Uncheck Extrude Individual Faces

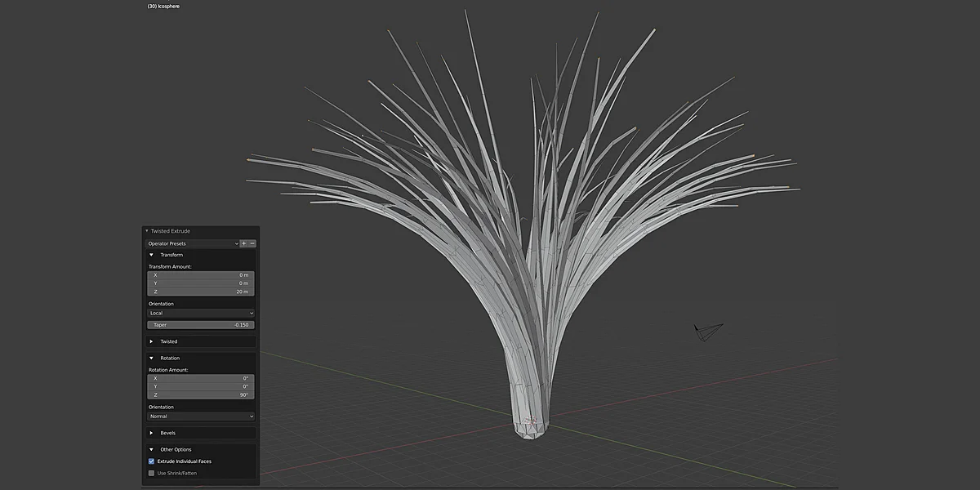(x=150, y=461)
